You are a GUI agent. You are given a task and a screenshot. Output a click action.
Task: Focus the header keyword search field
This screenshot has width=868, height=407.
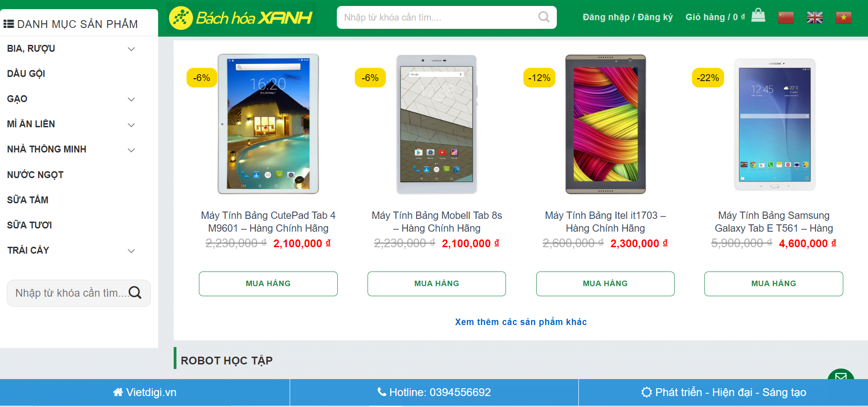point(438,17)
